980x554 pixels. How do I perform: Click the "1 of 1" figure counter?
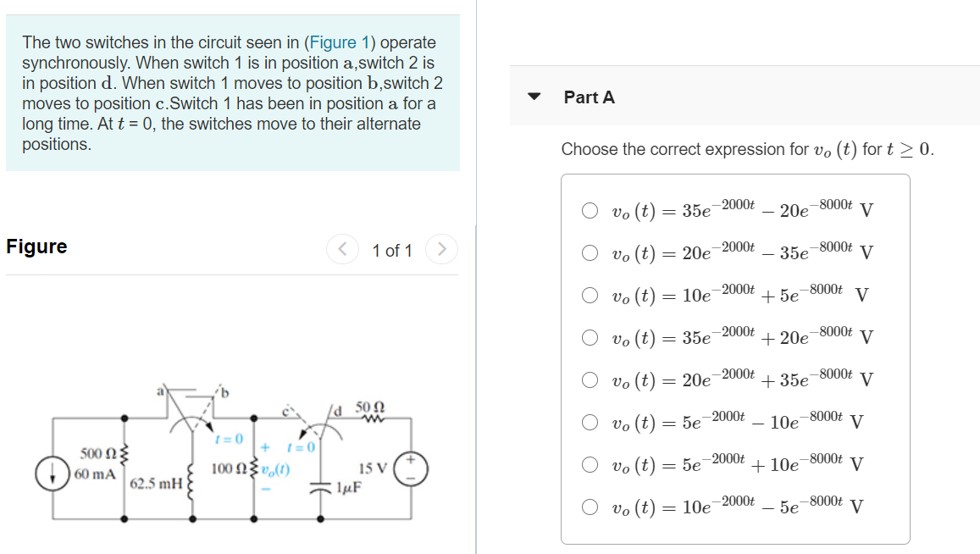[392, 251]
